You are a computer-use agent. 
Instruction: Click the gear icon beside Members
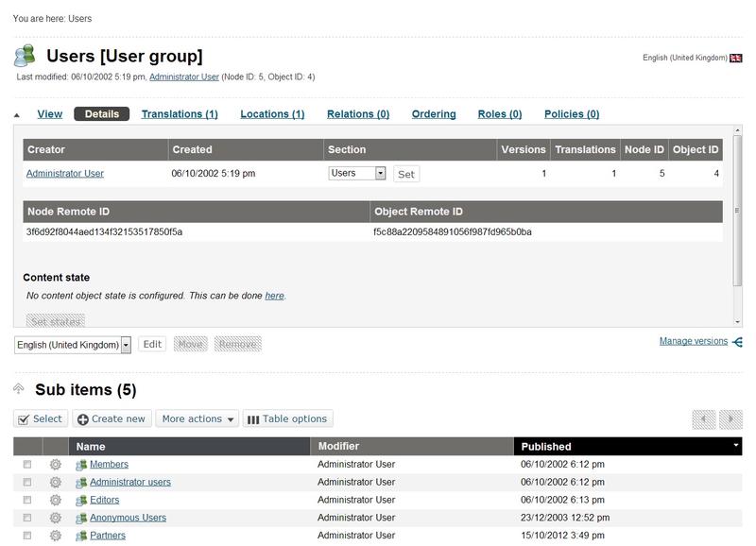(x=56, y=464)
